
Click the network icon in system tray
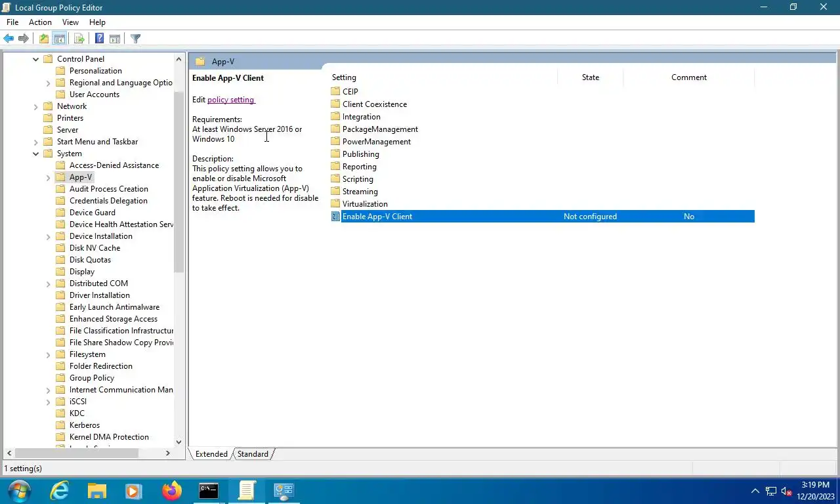point(771,491)
